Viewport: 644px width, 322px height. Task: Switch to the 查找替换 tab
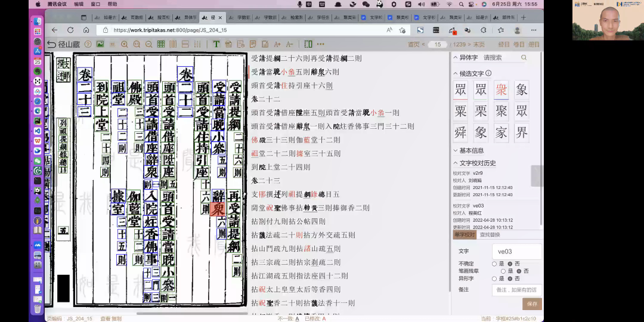[490, 235]
